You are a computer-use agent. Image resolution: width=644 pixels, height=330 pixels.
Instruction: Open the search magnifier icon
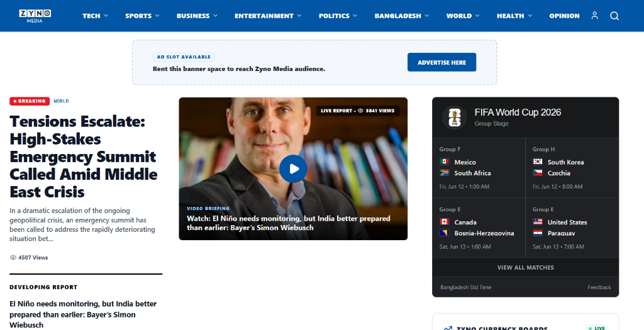coord(614,16)
